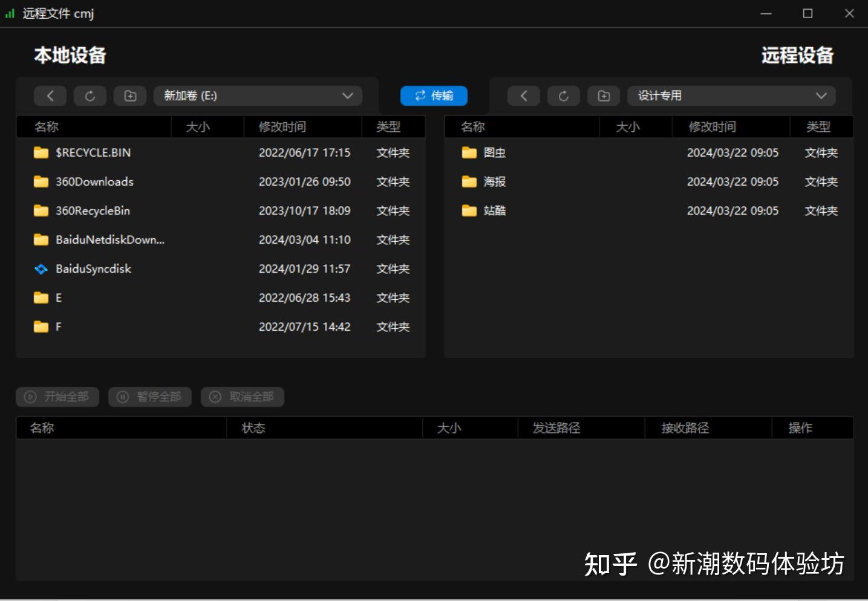Refresh the local device file list
The height and width of the screenshot is (601, 868).
90,96
